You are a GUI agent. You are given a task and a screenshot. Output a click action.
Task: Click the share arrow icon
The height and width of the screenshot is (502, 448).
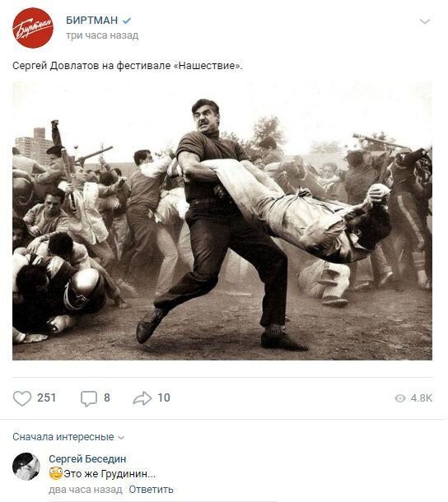tap(142, 398)
